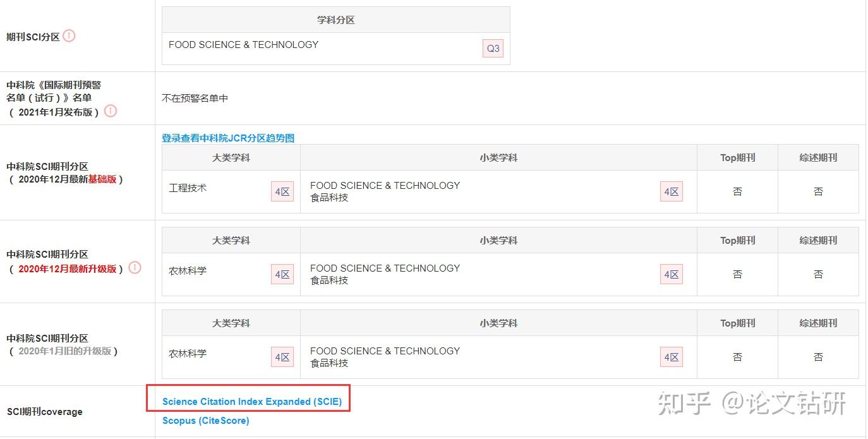The image size is (868, 439).
Task: Click 2020年1月旧的升级版 label
Action: [64, 351]
